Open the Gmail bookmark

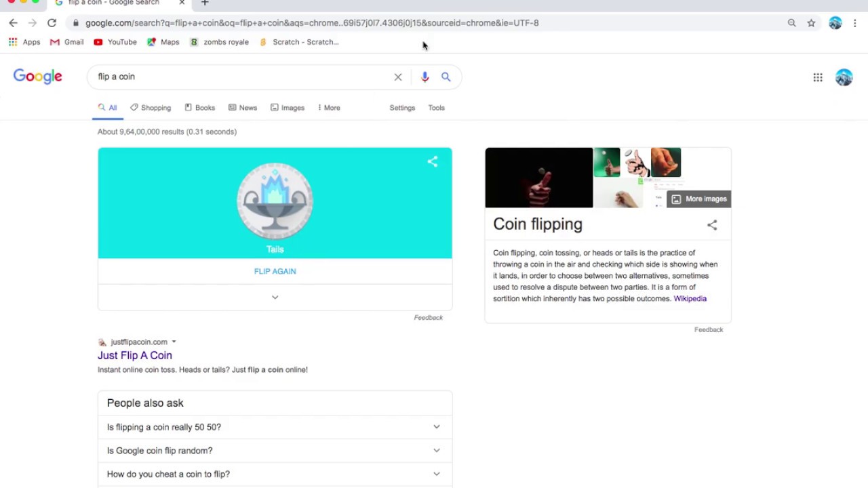66,42
